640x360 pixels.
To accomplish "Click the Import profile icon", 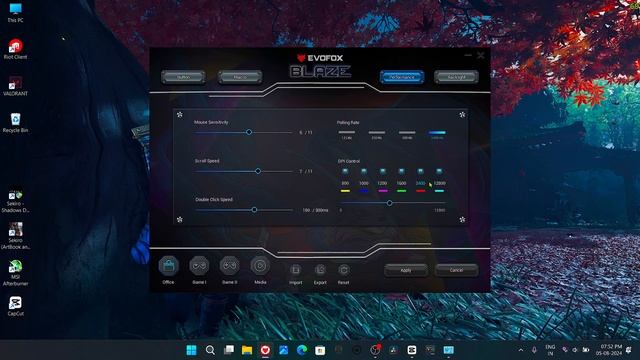I will [296, 270].
